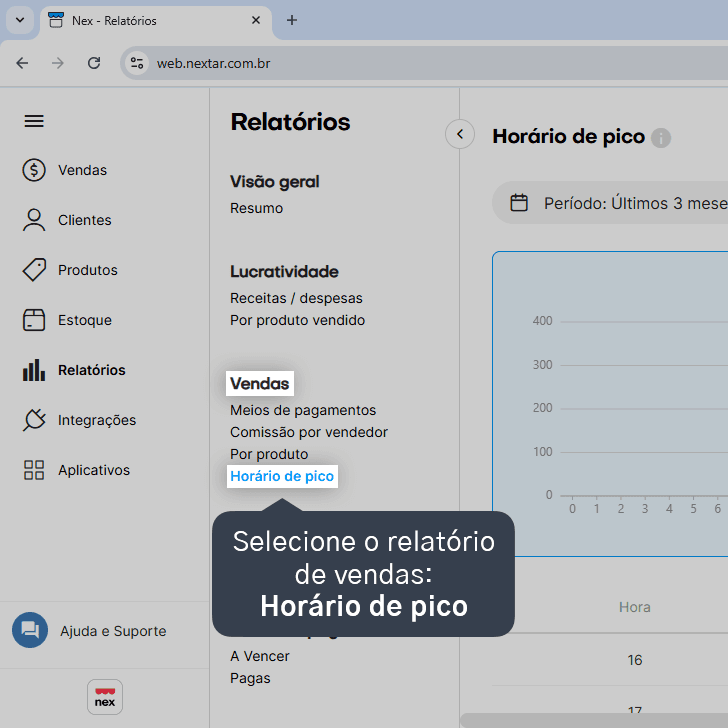The height and width of the screenshot is (728, 728).
Task: Open the hamburger menu icon
Action: click(34, 121)
